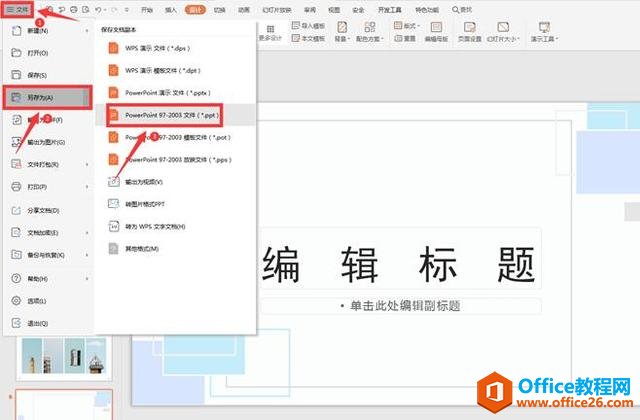Click the 打开(O) open folder icon
Viewport: 640px width, 420px height.
pyautogui.click(x=16, y=53)
